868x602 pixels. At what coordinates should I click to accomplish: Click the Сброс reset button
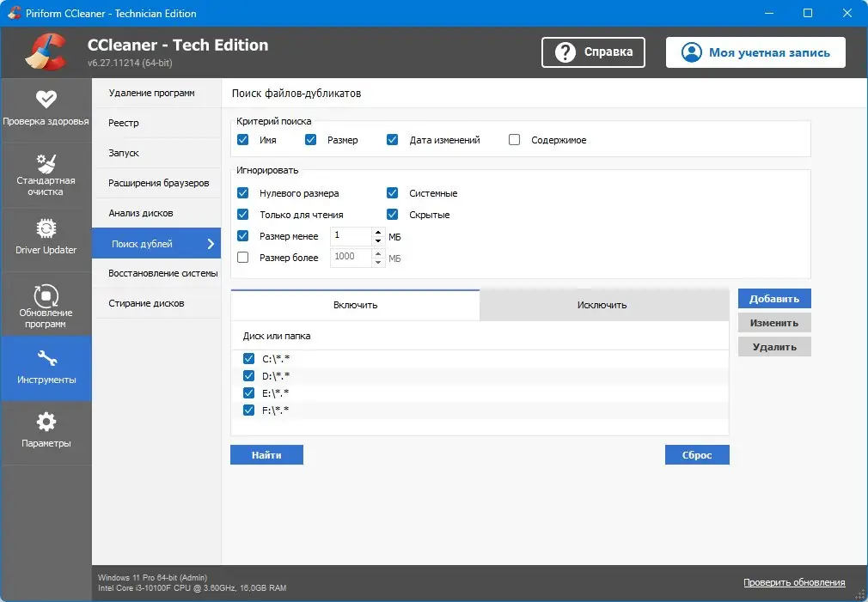pos(697,455)
